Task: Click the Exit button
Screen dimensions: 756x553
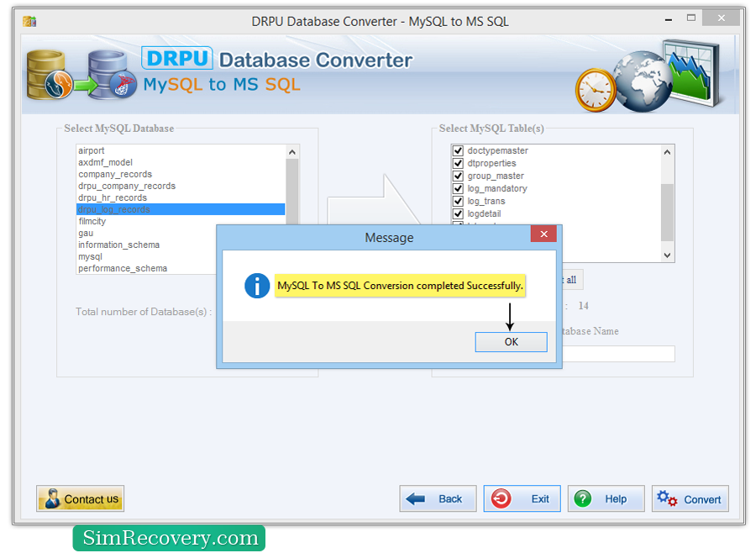Action: (522, 498)
